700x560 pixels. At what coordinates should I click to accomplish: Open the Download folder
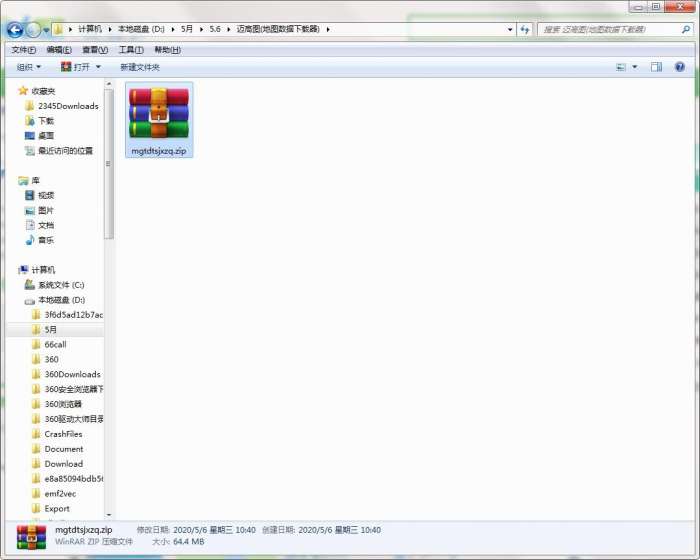point(63,464)
